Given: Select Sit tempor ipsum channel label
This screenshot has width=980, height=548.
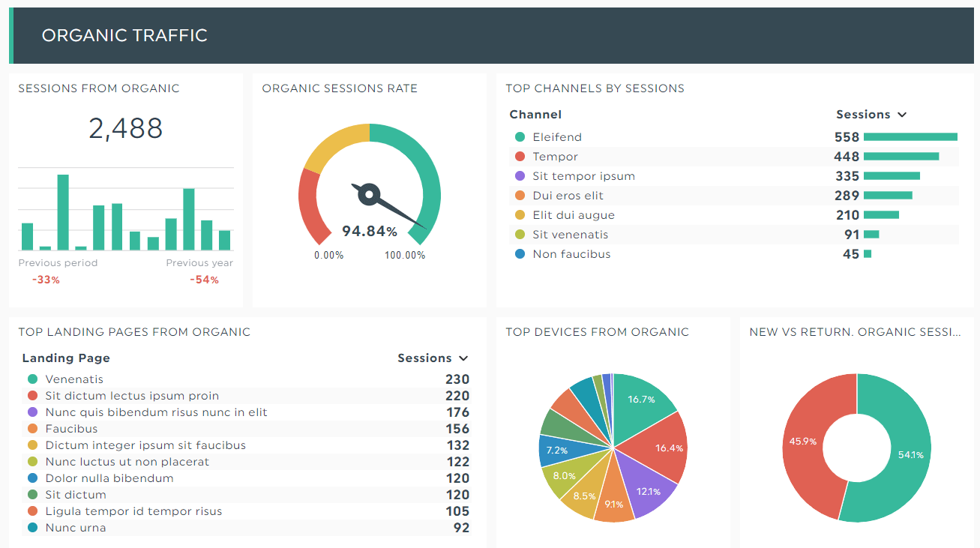Looking at the screenshot, I should tap(584, 176).
